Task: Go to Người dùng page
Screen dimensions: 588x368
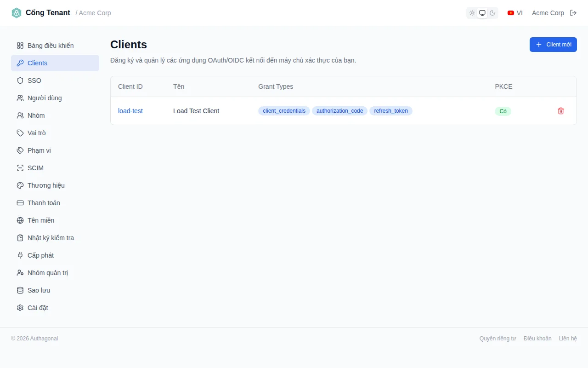Action: pos(55,98)
